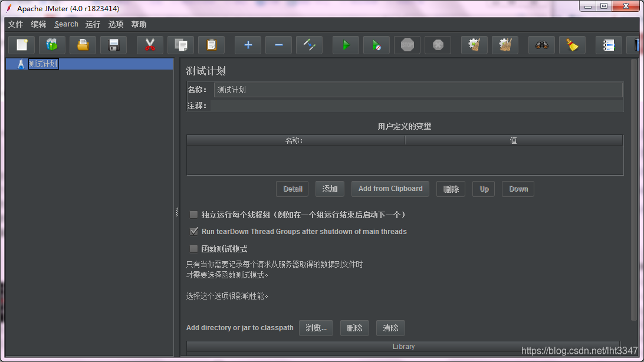Open the 帮助 menu
Image resolution: width=644 pixels, height=362 pixels.
(x=139, y=24)
